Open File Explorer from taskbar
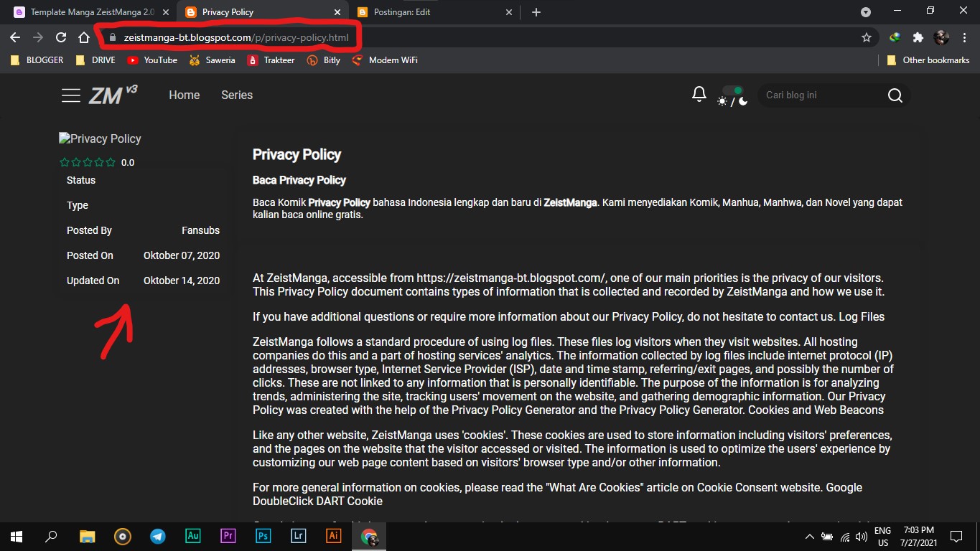 (x=87, y=536)
